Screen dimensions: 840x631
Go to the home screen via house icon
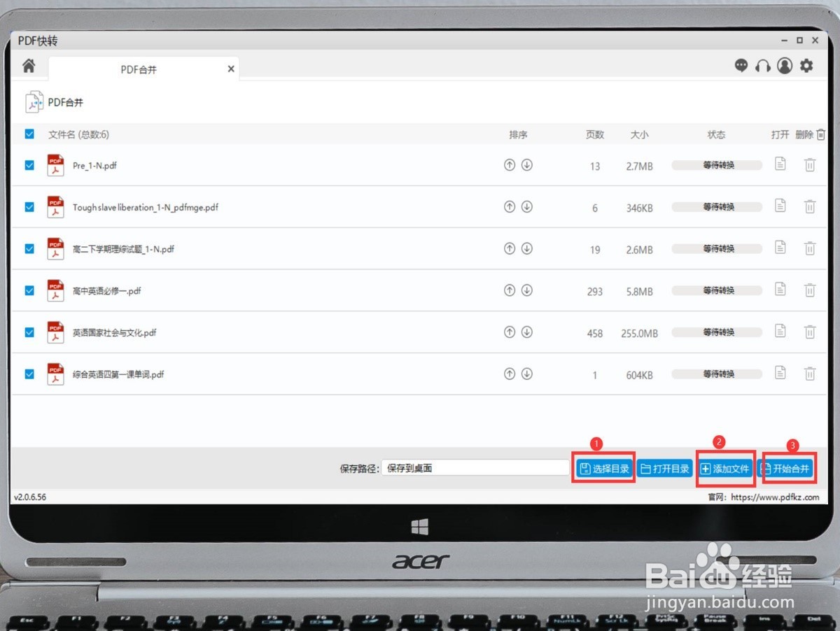[29, 66]
